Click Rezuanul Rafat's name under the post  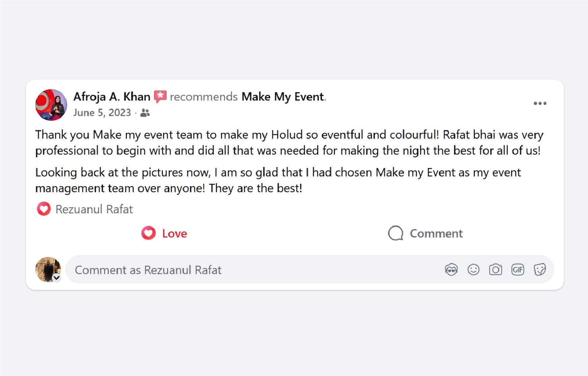pyautogui.click(x=95, y=209)
